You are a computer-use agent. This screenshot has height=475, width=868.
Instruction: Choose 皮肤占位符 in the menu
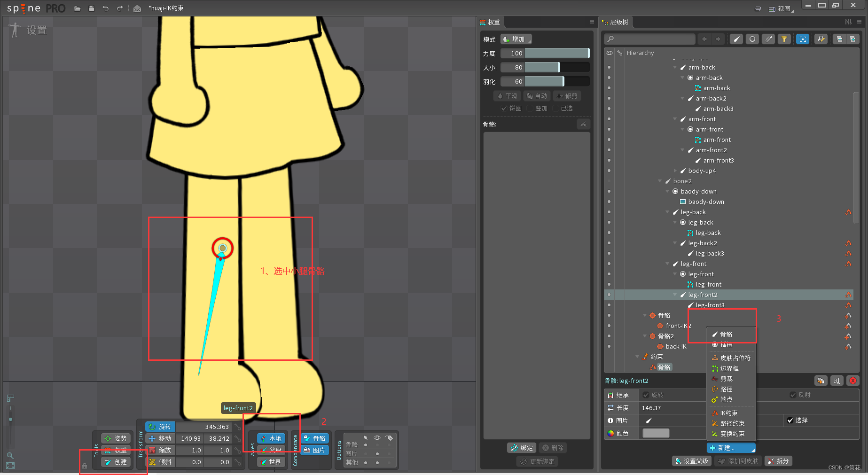[x=731, y=358]
